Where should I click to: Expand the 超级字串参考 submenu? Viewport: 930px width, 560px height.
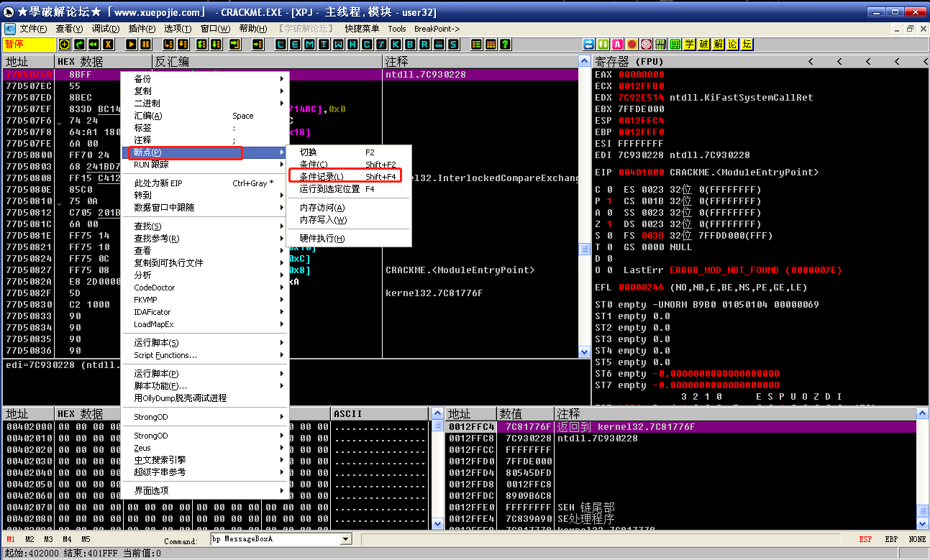(x=204, y=472)
